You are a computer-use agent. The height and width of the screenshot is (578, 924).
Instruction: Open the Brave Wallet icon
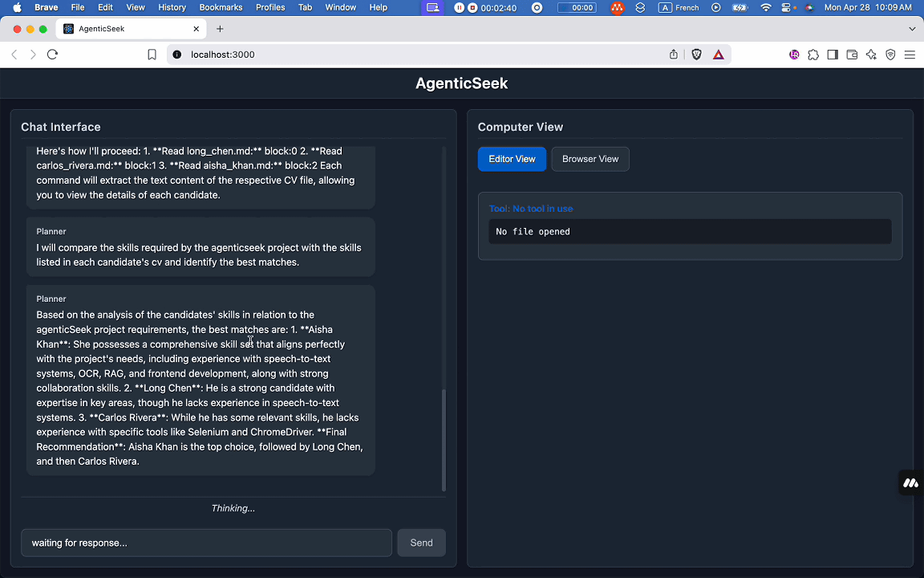852,55
